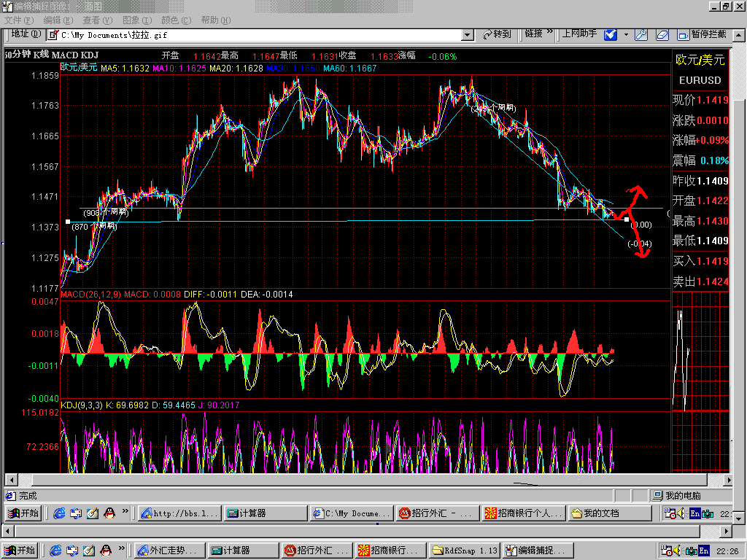Click the notepad-pencil icon in captured taskbar
Image resolution: width=747 pixels, height=560 pixels.
[x=93, y=513]
